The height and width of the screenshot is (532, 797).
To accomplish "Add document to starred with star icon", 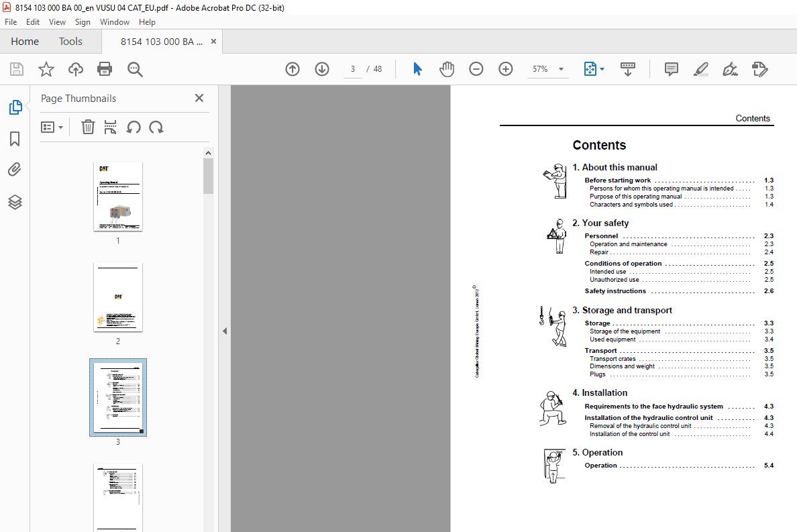I will [x=46, y=69].
